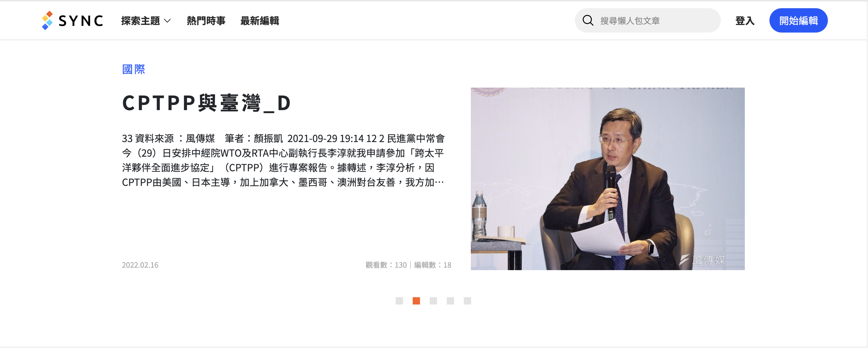Viewport: 868px width, 348px height.
Task: Switch to the third carousel slide dot
Action: [433, 301]
